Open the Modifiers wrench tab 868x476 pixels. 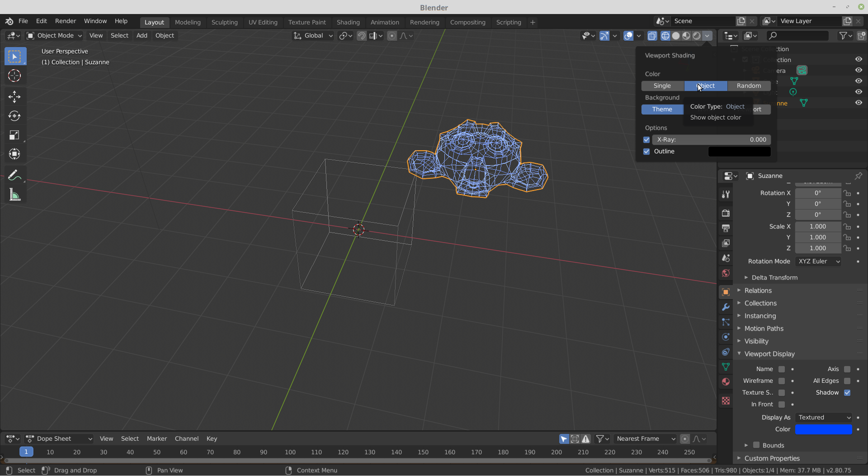[726, 307]
